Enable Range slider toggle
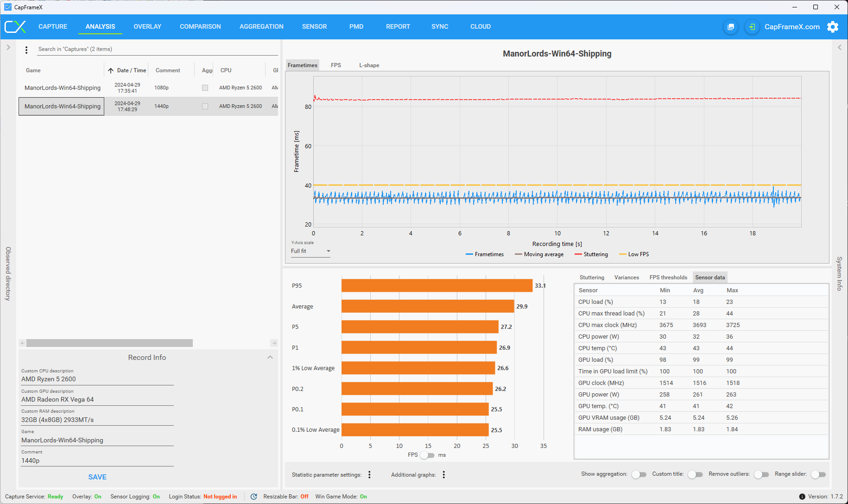This screenshot has width=848, height=504. click(818, 474)
